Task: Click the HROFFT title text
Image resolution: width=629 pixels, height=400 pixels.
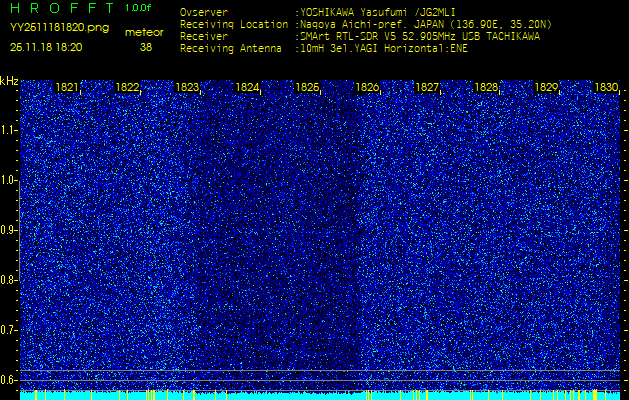Action: [x=62, y=8]
